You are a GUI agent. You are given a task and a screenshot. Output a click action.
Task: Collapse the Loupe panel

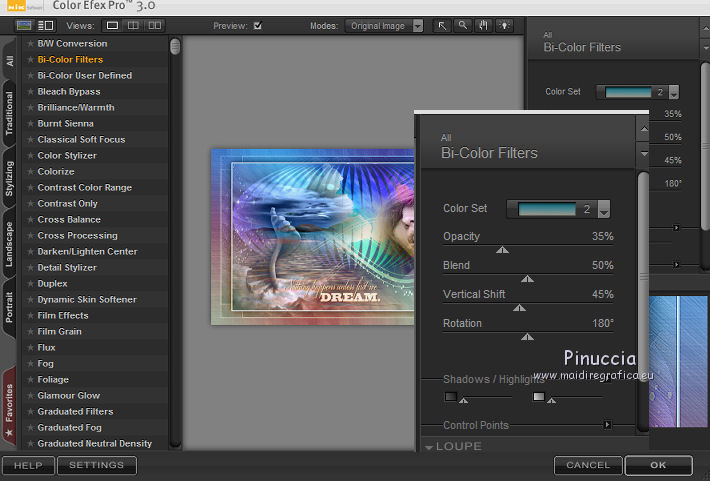pyautogui.click(x=429, y=447)
